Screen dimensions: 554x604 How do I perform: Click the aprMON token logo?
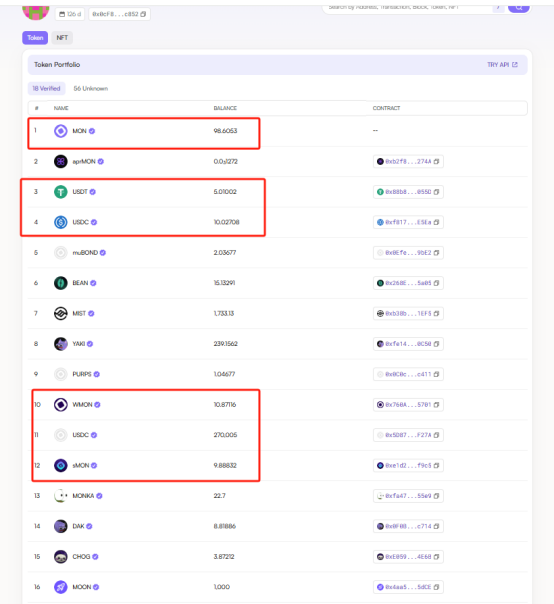(x=60, y=161)
